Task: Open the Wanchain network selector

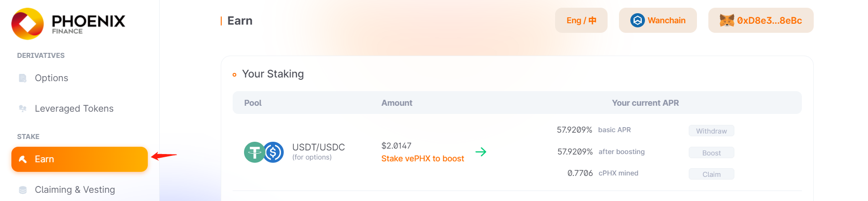Action: [x=658, y=21]
